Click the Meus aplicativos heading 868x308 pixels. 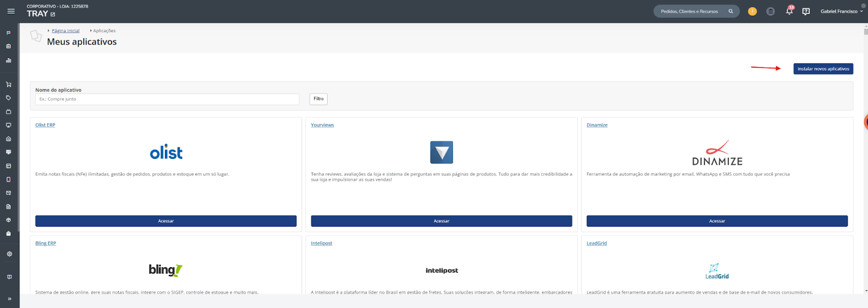click(82, 42)
